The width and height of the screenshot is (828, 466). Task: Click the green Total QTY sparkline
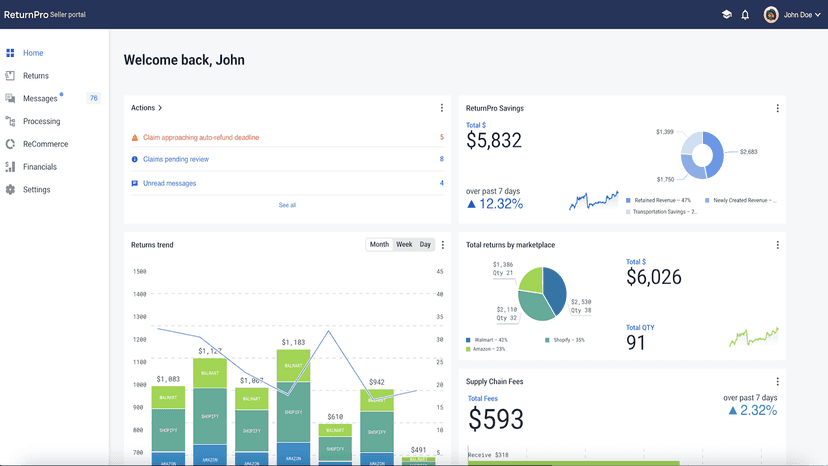(x=754, y=337)
